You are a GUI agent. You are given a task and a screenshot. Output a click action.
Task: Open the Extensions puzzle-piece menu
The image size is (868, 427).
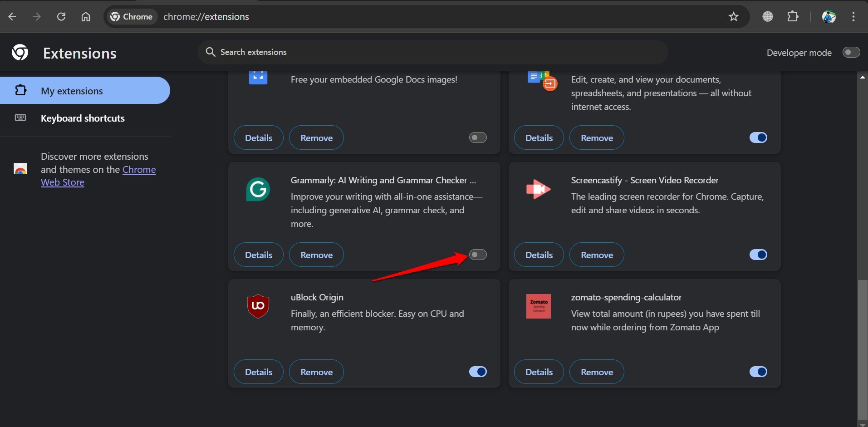(793, 17)
